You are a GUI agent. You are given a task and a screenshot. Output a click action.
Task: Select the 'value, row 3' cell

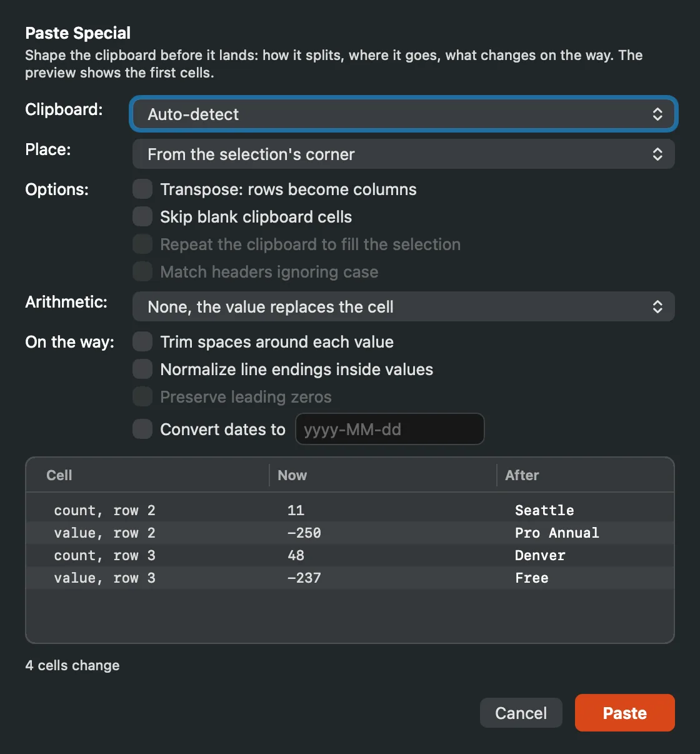[x=104, y=578]
